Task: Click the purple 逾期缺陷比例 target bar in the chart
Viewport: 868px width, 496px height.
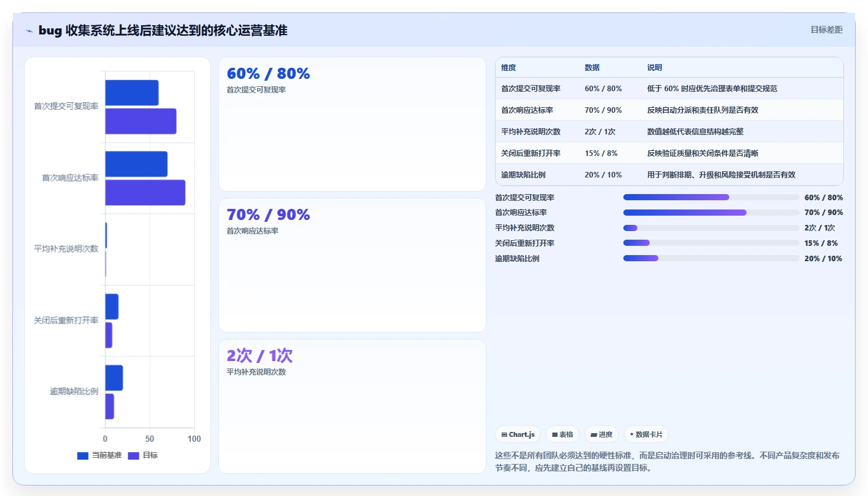Action: point(109,406)
